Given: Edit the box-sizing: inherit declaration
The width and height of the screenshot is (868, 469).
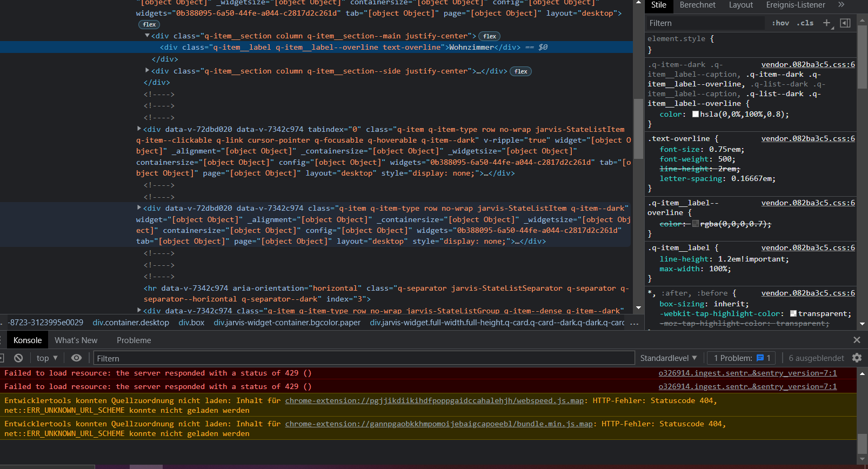Looking at the screenshot, I should click(704, 304).
